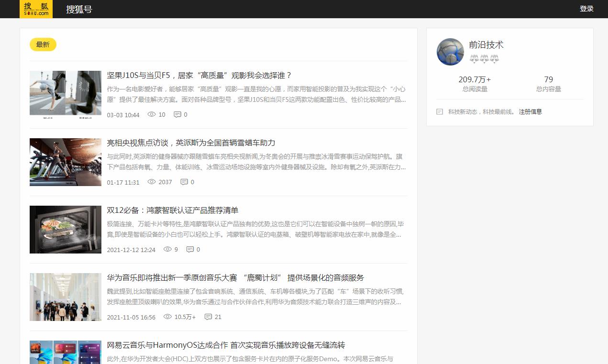Open article 网易云音乐与HarmonyOS达成合作
608x364 pixels.
point(226,345)
